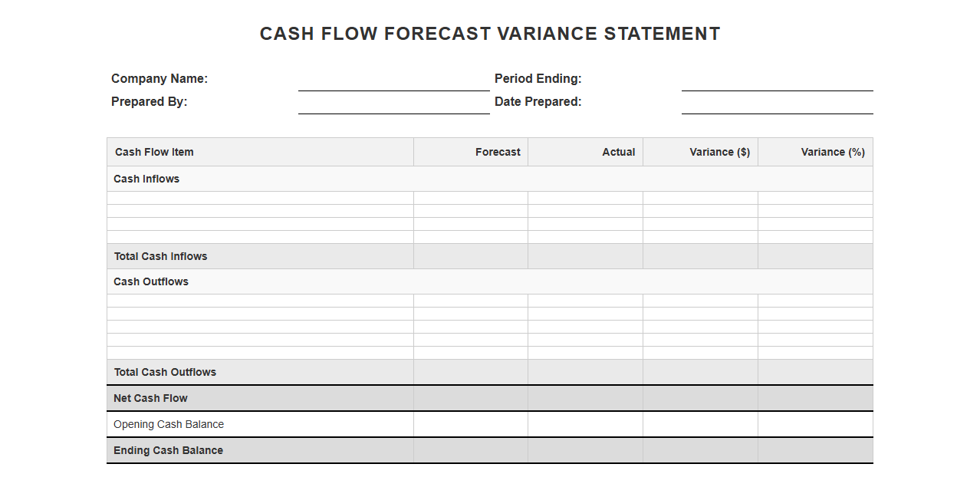Click Forecast cell of Opening Cash Balance
The image size is (980, 487).
(x=471, y=424)
